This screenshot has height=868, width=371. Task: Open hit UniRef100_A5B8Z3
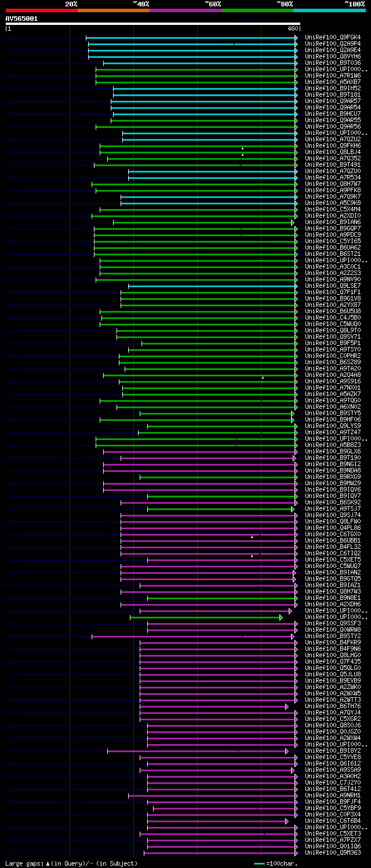pos(333,445)
